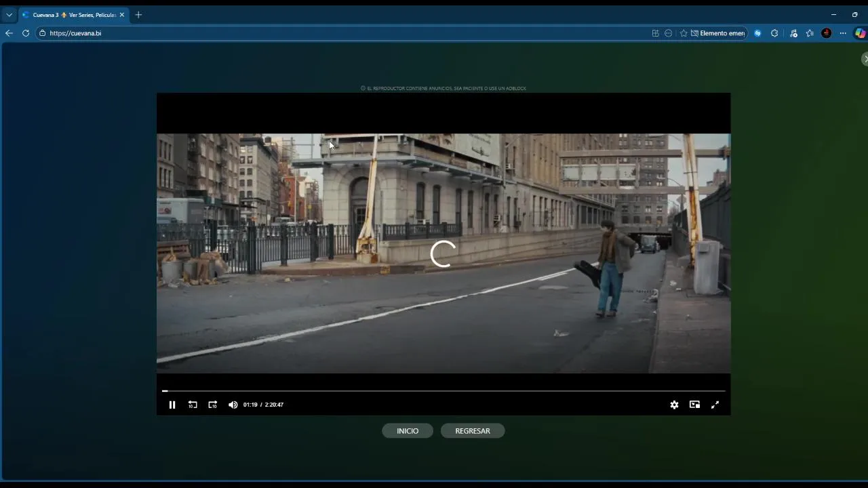Open the browser profile avatar
Viewport: 868px width, 488px height.
coord(826,33)
